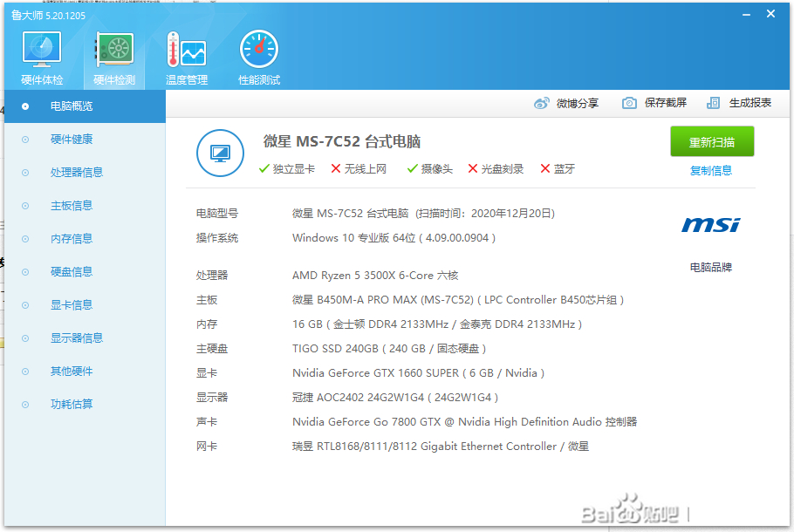
Task: Click the 处理器 row label
Action: (x=212, y=276)
